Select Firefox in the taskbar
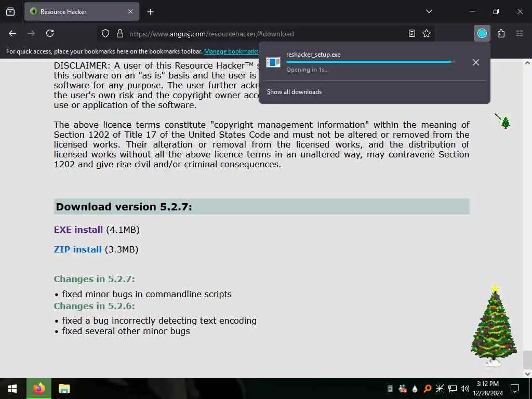The width and height of the screenshot is (532, 399). point(38,389)
